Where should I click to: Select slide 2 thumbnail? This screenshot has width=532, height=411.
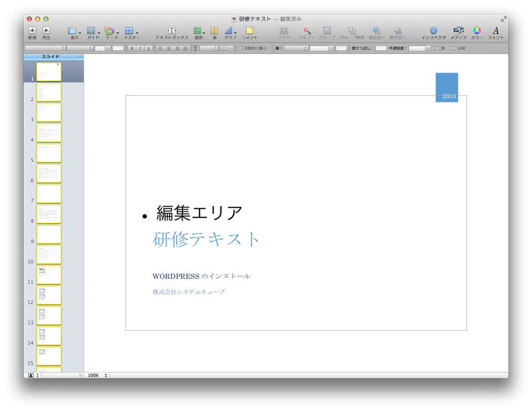tap(49, 92)
